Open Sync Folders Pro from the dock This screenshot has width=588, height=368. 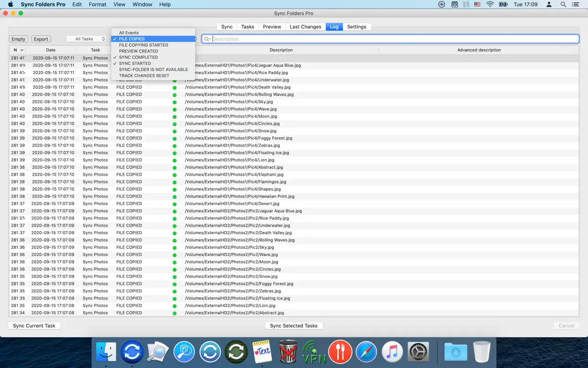pyautogui.click(x=132, y=352)
